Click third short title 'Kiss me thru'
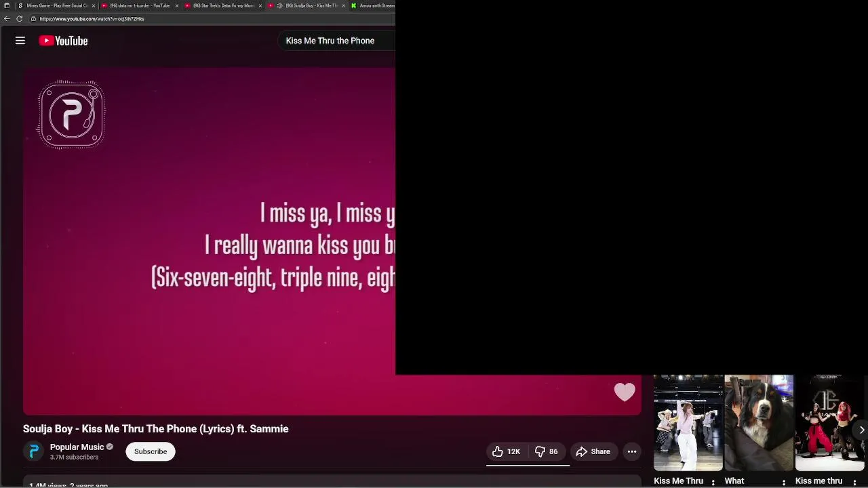The width and height of the screenshot is (868, 488). (818, 481)
